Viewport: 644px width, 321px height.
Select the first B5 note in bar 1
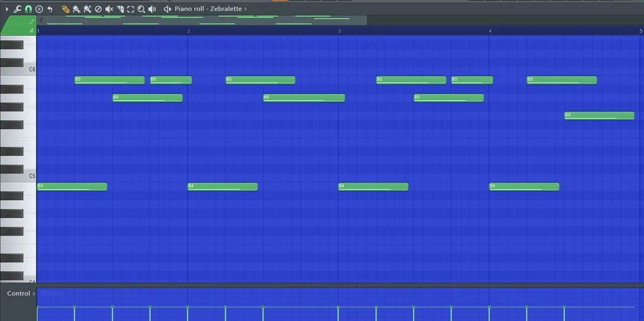tap(109, 80)
